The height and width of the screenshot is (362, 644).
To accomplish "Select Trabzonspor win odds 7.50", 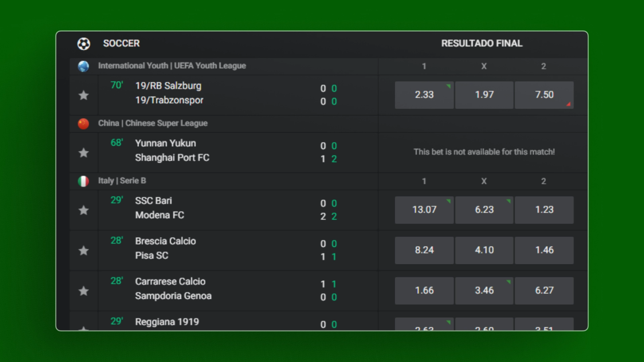I will pos(544,95).
